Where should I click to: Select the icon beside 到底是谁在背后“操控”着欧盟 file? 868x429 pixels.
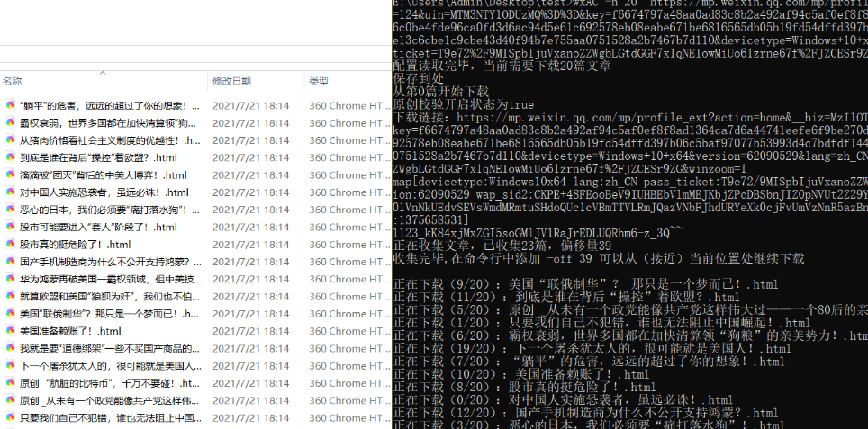coord(10,157)
